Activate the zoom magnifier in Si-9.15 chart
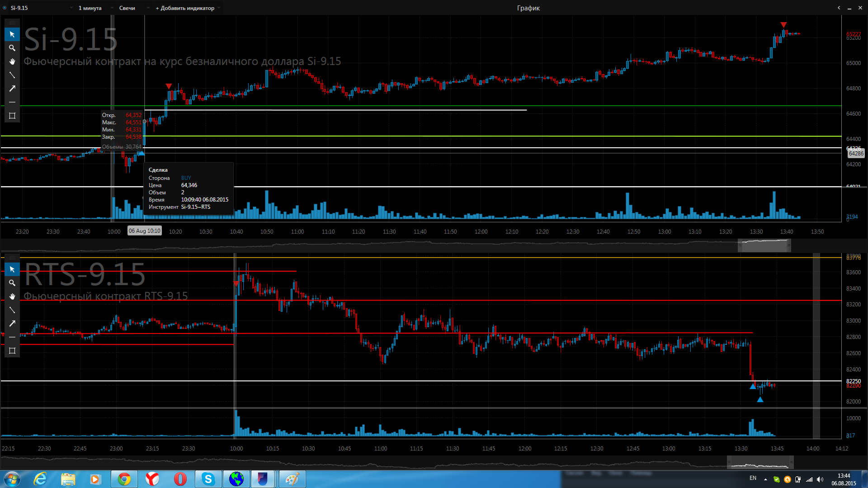 tap(12, 48)
